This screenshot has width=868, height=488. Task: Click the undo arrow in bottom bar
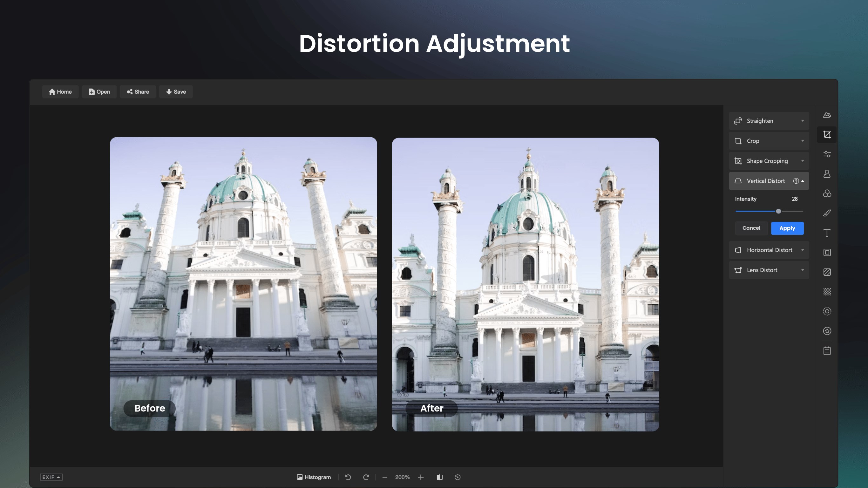tap(348, 477)
